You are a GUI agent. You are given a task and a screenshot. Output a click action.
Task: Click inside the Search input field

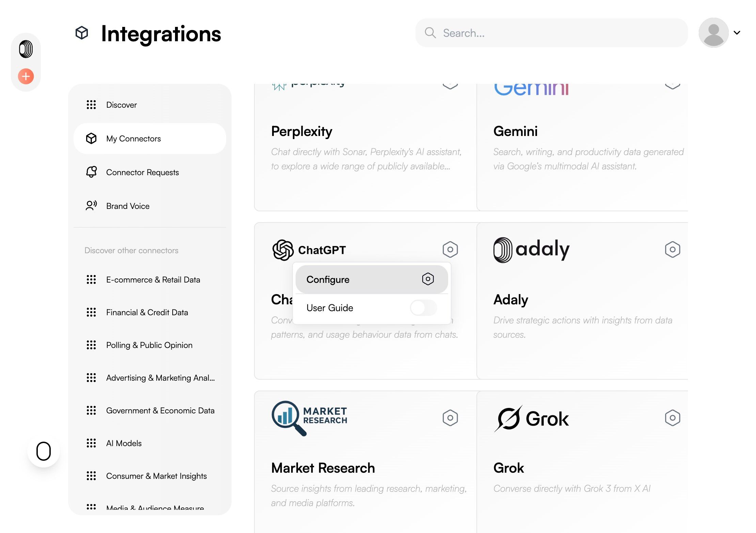pyautogui.click(x=558, y=33)
